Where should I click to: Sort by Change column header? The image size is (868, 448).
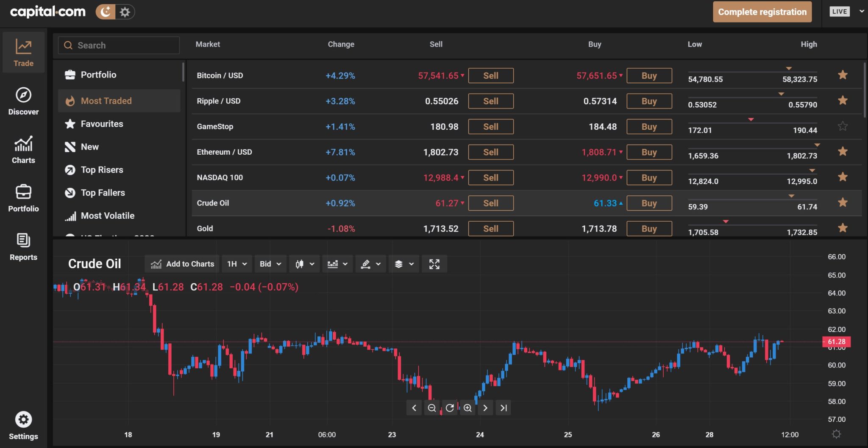coord(341,44)
